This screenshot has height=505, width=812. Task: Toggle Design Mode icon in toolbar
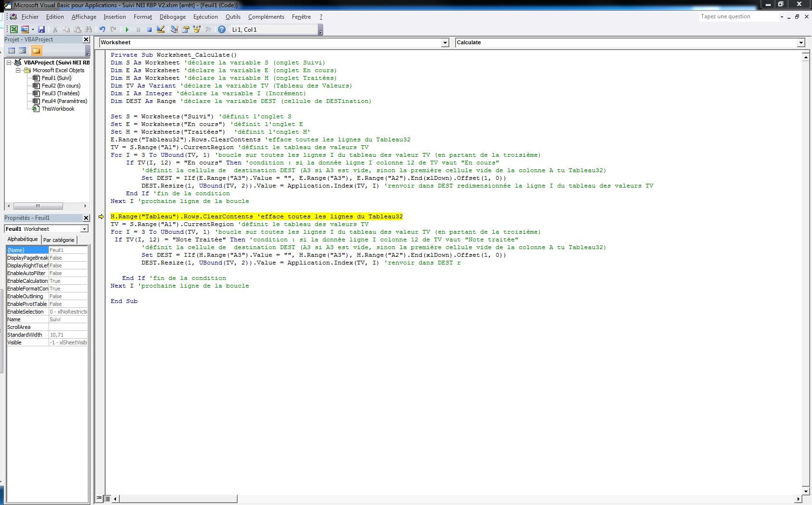[x=161, y=30]
